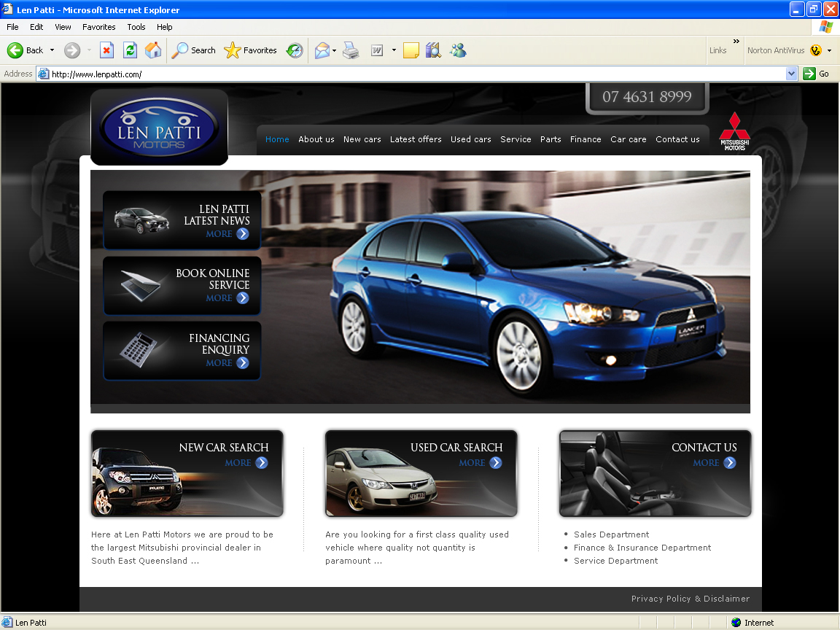Screen dimensions: 840x630
Task: Expand the Norton AntiVirus dropdown arrow
Action: point(829,50)
